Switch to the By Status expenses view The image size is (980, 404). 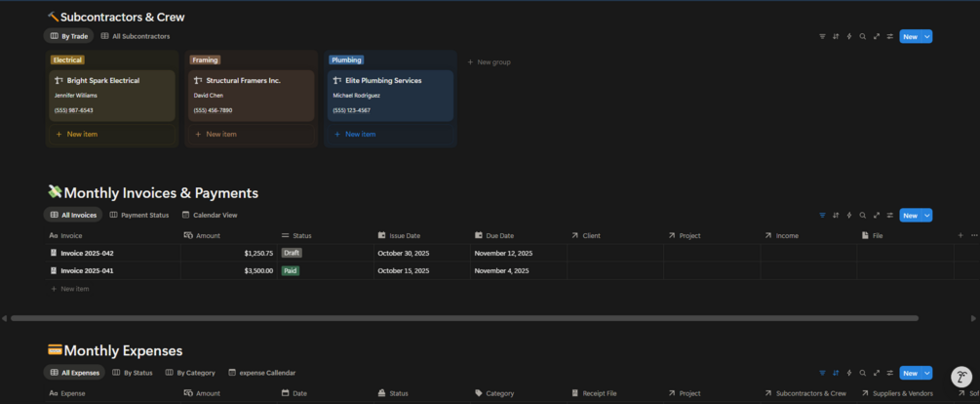click(x=132, y=373)
